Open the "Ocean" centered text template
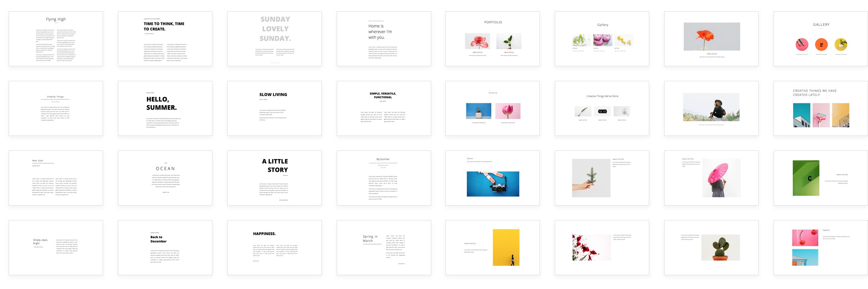The height and width of the screenshot is (289, 868). [x=165, y=178]
